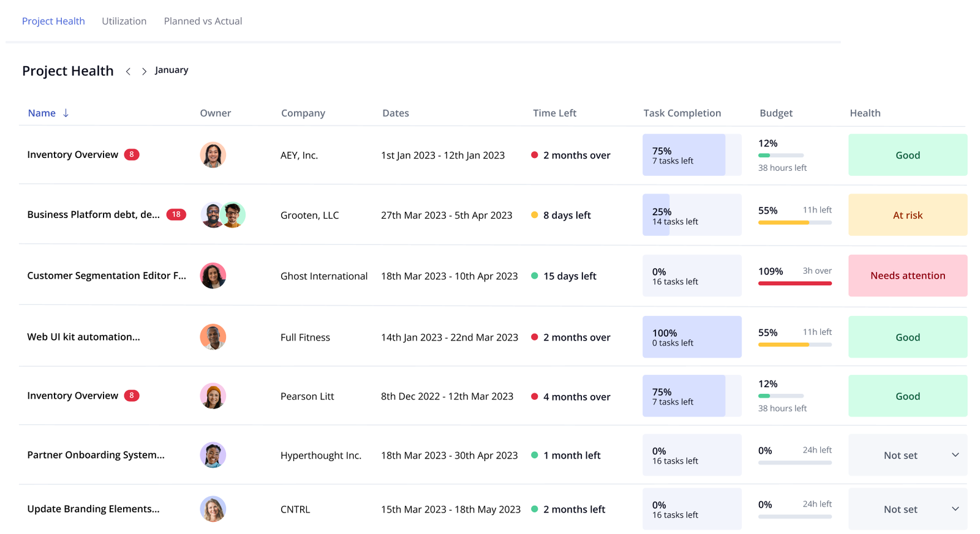Open the Full Fitness owner avatar
This screenshot has width=980, height=534.
point(213,337)
